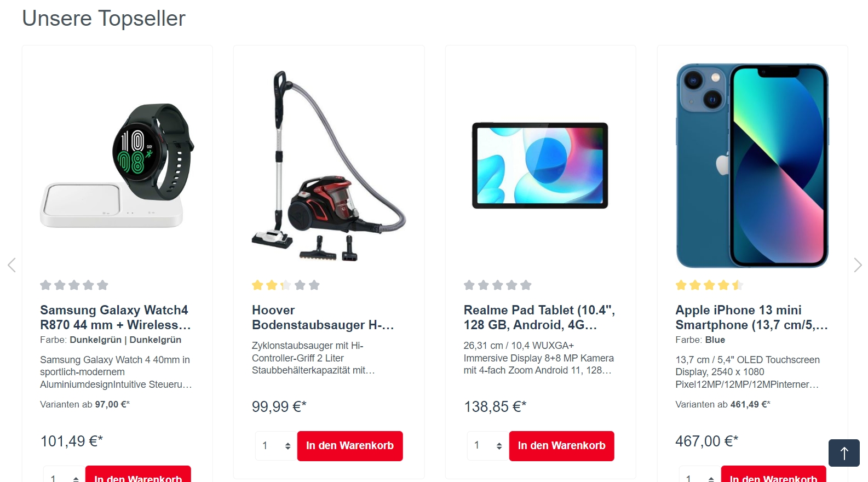Open the Realme Pad Tablet title link
The width and height of the screenshot is (868, 482).
tap(539, 318)
